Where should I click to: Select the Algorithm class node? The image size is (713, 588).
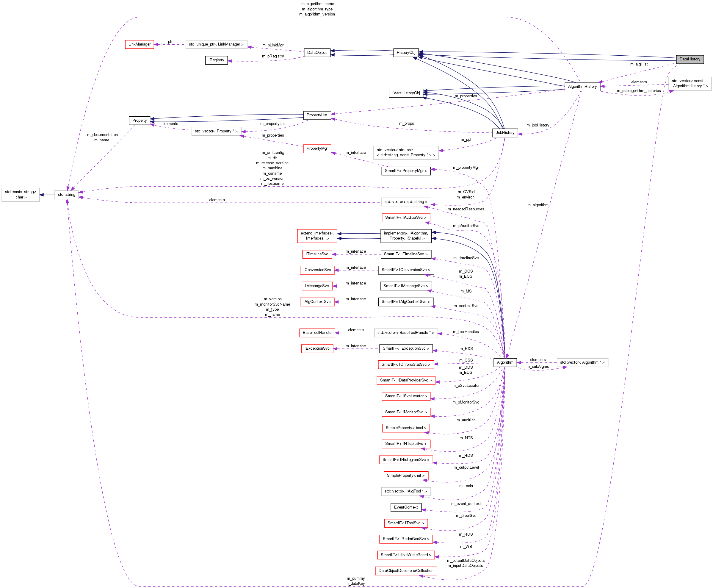click(x=505, y=362)
